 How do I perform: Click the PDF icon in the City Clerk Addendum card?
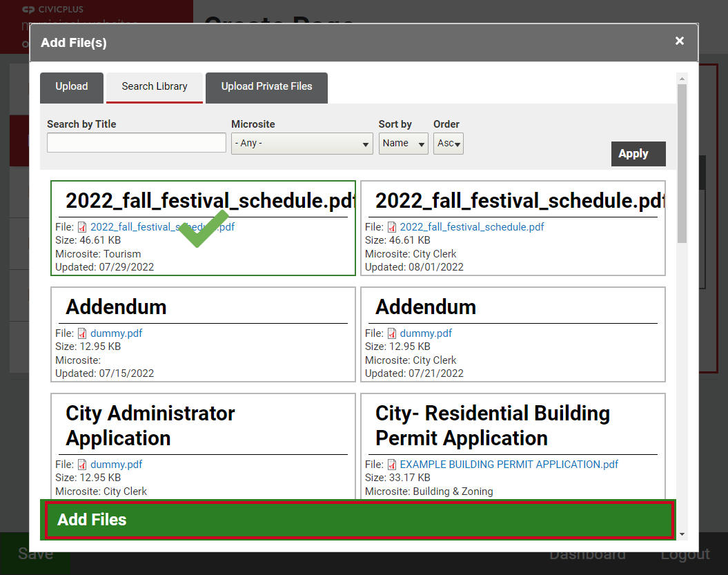pos(392,333)
